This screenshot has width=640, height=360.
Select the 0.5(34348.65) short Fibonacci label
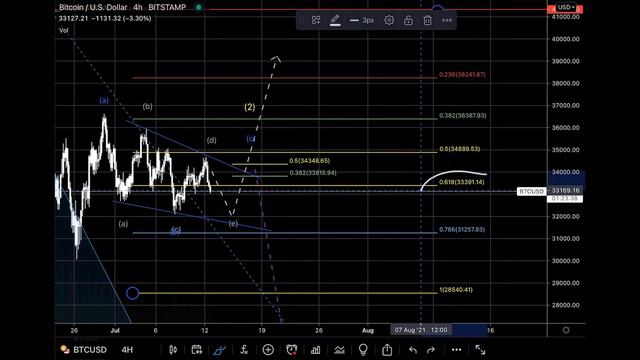310,161
